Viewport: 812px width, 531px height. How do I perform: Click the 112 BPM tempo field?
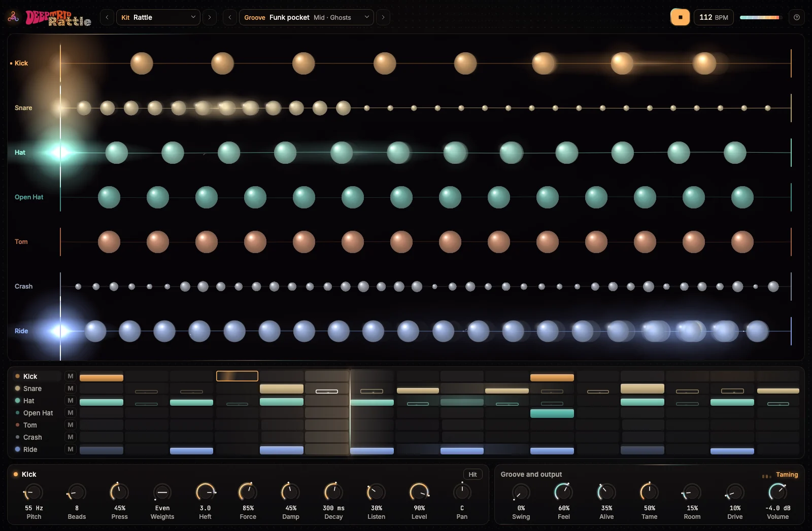[x=714, y=17]
